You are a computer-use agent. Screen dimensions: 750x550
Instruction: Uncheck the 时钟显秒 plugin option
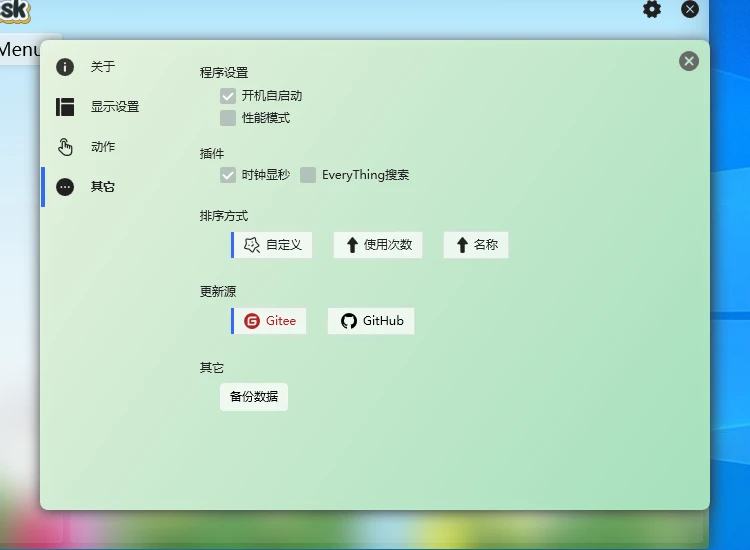[x=228, y=175]
